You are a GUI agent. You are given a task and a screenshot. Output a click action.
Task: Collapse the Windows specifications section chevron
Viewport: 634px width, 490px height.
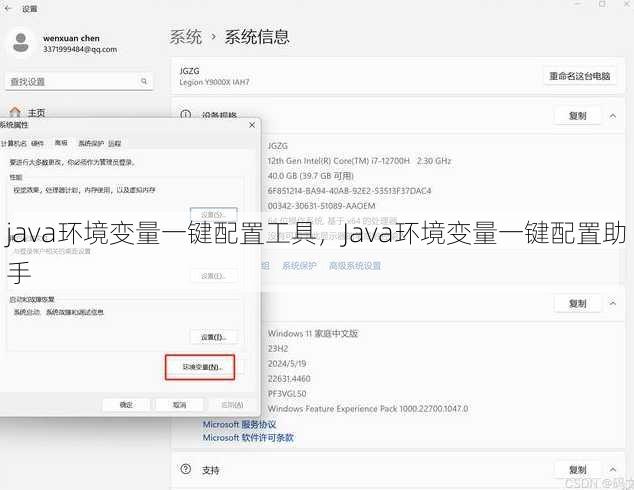click(613, 303)
